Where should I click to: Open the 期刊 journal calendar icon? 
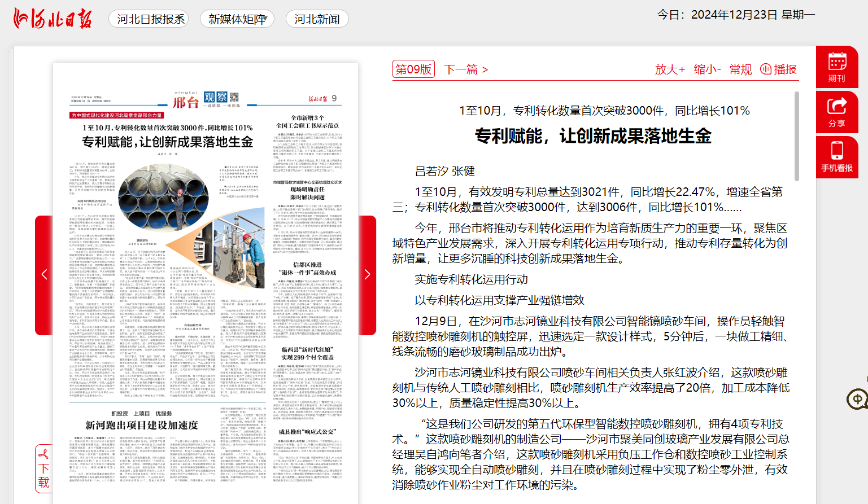click(x=837, y=66)
